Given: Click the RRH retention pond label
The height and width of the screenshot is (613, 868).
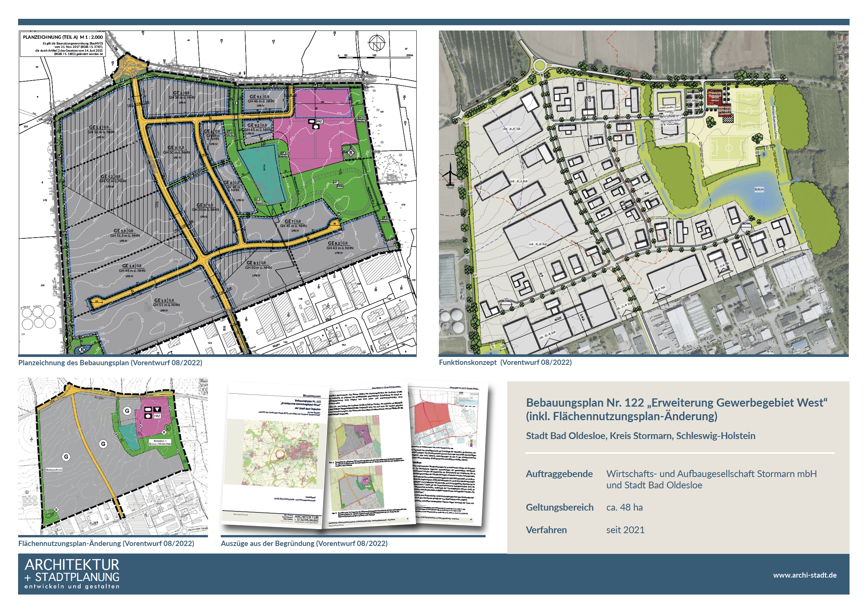Looking at the screenshot, I should 759,190.
